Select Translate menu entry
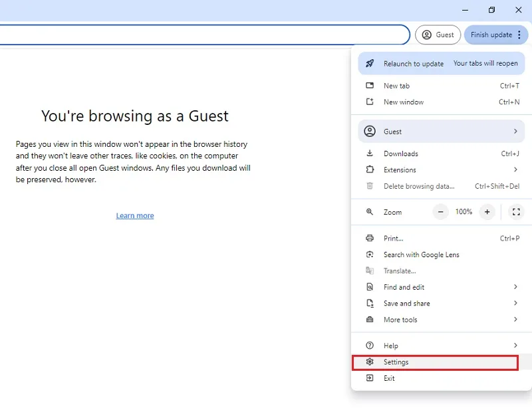532x408 pixels. pyautogui.click(x=442, y=270)
